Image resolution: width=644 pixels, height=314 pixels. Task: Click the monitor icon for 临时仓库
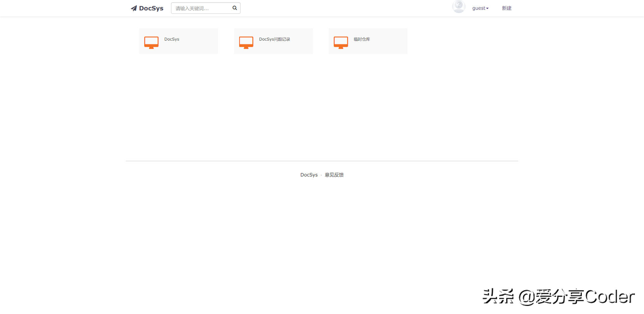[x=341, y=43]
